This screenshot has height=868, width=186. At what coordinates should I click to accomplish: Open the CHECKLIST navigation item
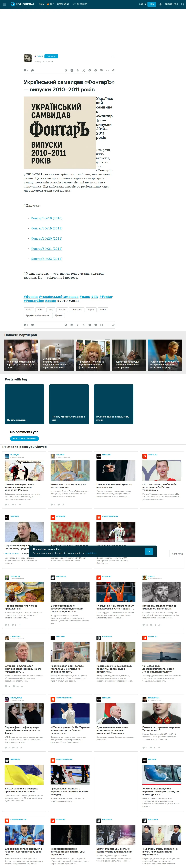[80, 4]
